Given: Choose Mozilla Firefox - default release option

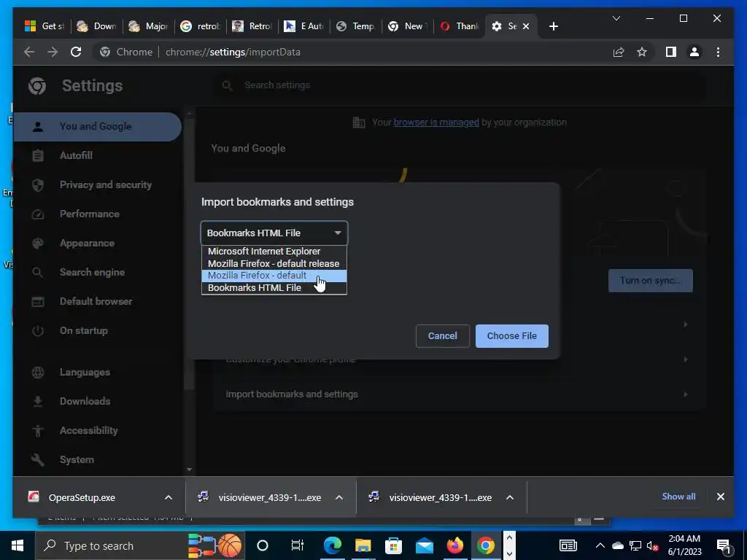Looking at the screenshot, I should 274,263.
